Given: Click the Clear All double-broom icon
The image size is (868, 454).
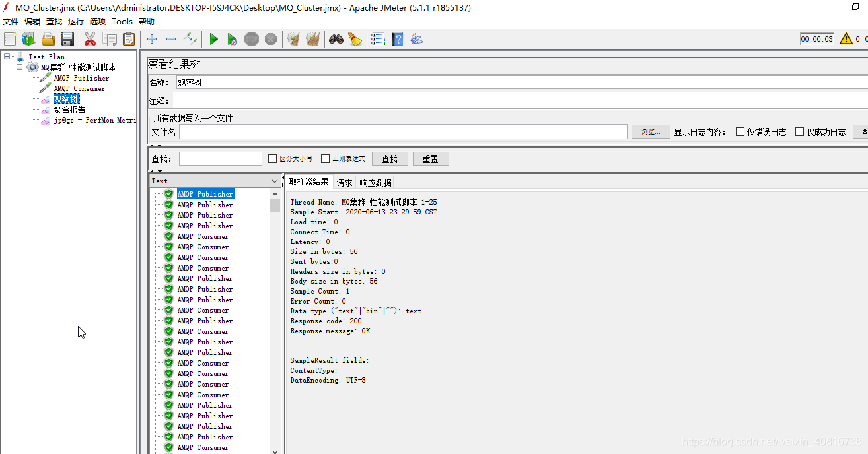Looking at the screenshot, I should tap(312, 39).
